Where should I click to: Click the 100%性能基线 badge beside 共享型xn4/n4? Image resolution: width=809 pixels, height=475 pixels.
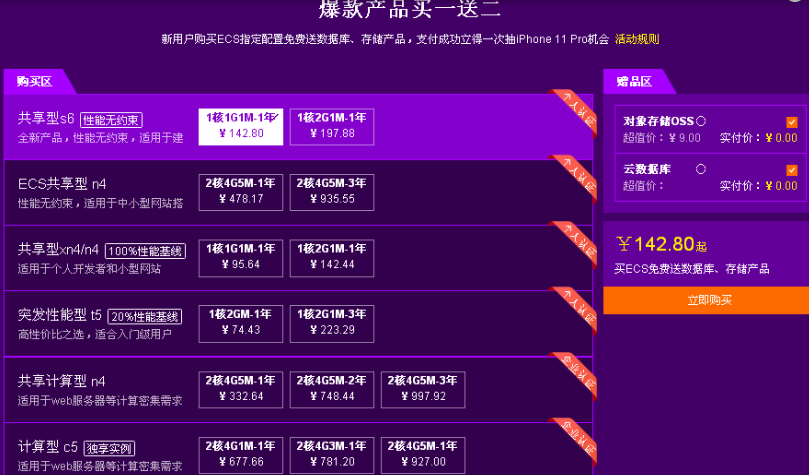(x=146, y=250)
